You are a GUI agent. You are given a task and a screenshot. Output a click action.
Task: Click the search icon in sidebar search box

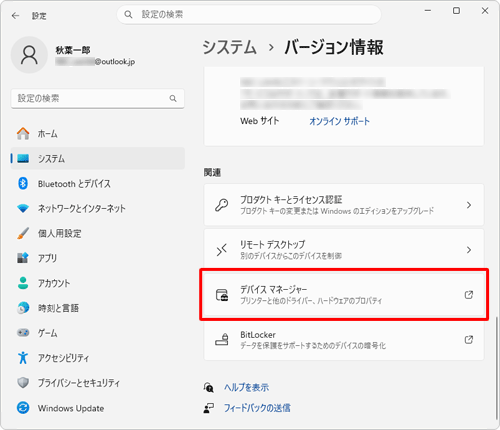173,98
